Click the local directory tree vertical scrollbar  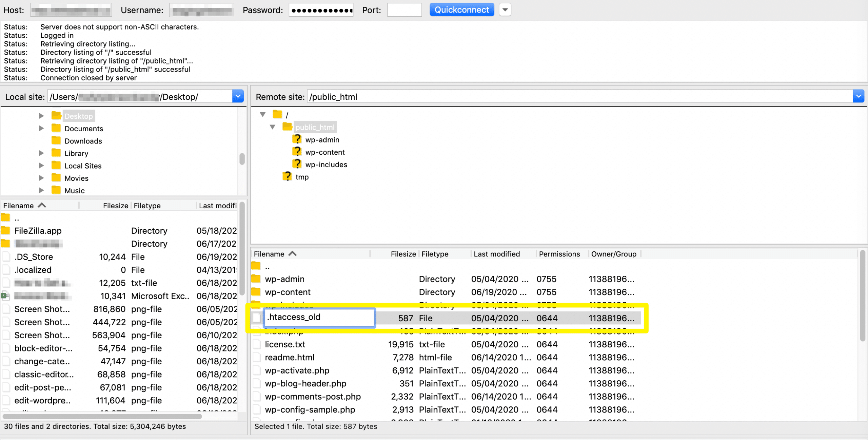point(242,159)
